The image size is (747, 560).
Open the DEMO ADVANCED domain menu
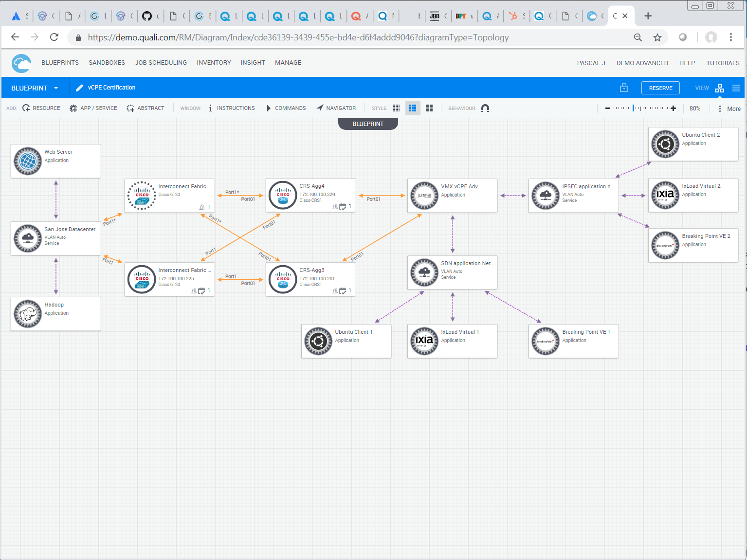pos(642,63)
